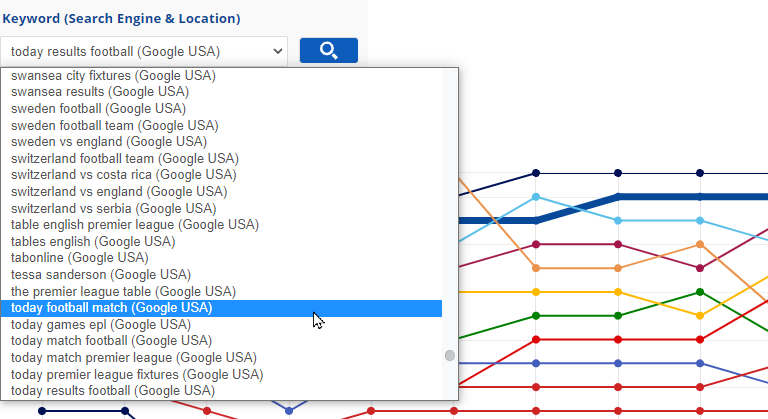Select 'tables english (Google USA)' option
The image size is (768, 419).
click(93, 241)
